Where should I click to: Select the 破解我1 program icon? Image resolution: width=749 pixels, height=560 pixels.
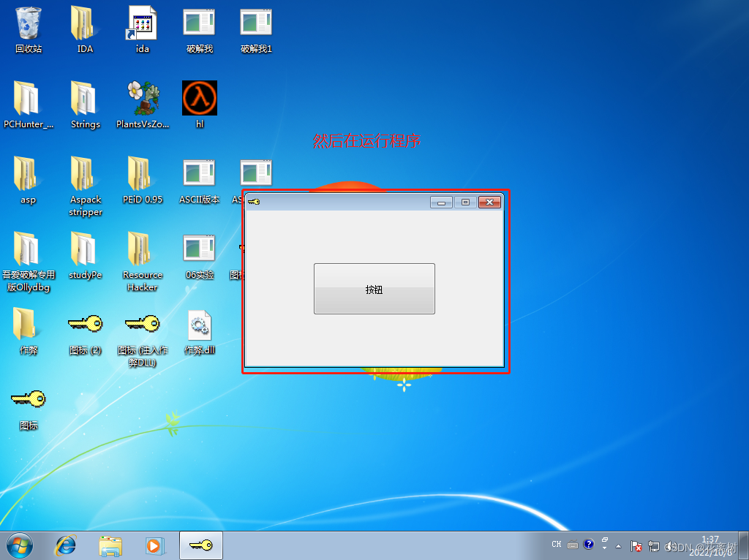[x=256, y=29]
